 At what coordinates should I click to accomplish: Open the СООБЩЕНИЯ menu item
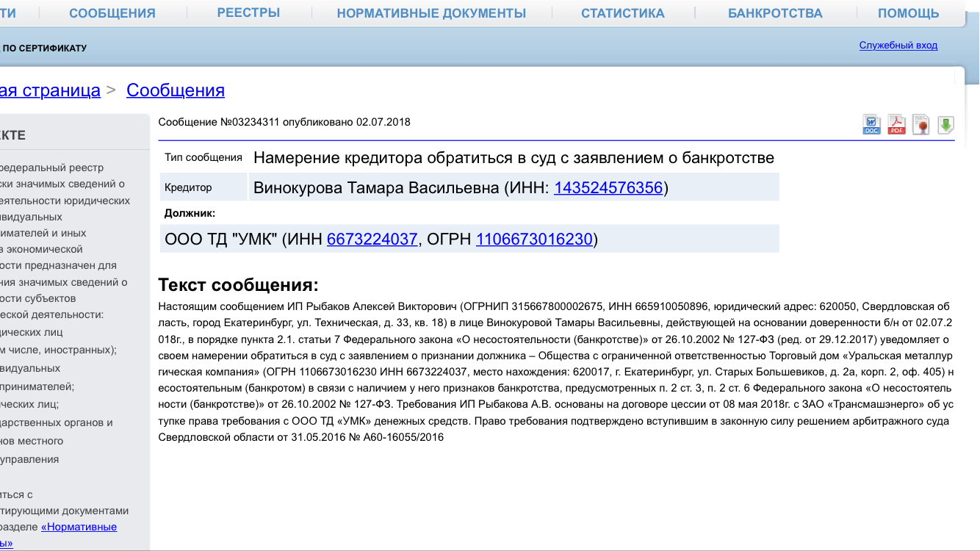(111, 12)
